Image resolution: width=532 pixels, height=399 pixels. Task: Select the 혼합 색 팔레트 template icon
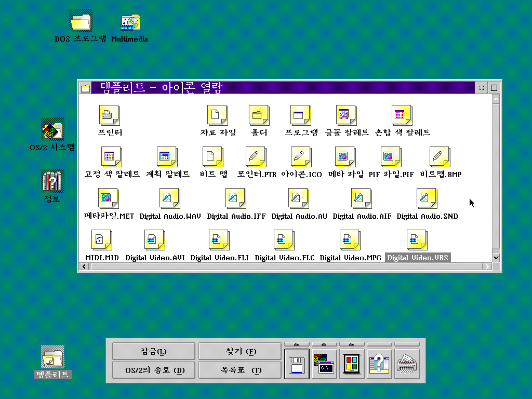[x=402, y=115]
